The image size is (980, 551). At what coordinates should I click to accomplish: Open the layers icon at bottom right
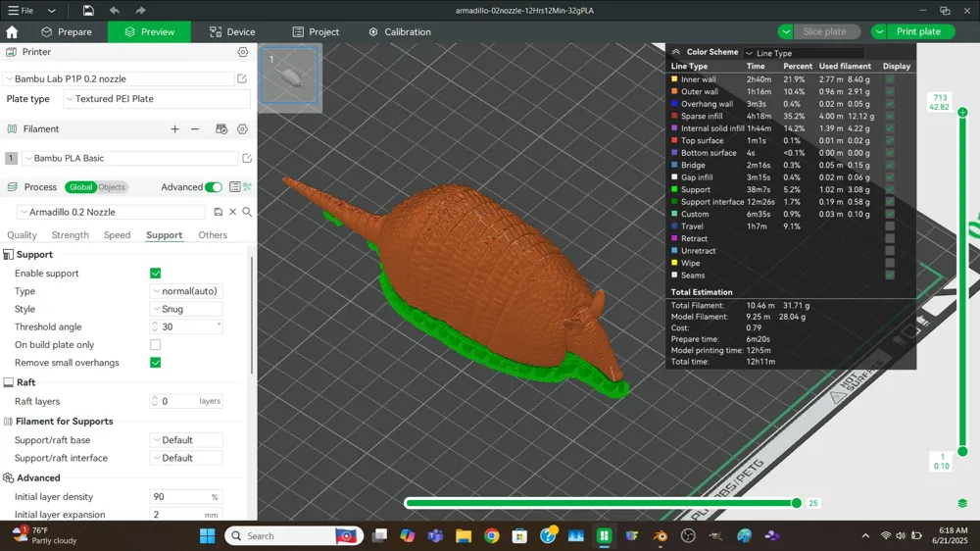pyautogui.click(x=962, y=504)
